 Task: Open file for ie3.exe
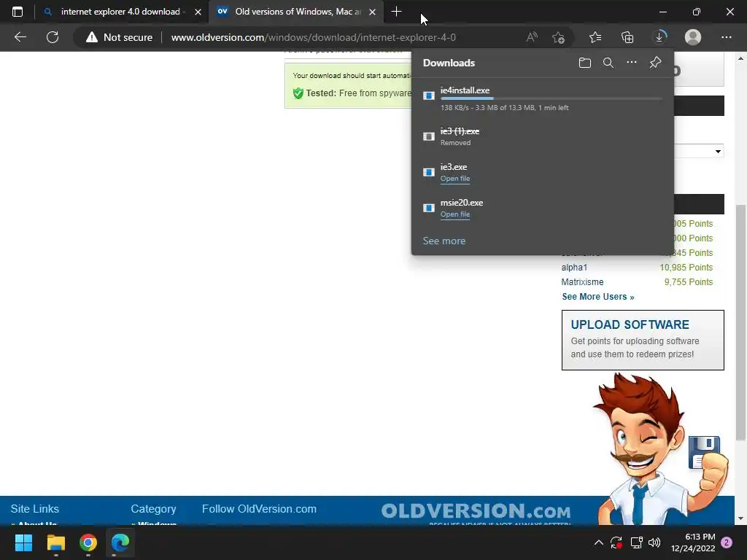coord(455,179)
